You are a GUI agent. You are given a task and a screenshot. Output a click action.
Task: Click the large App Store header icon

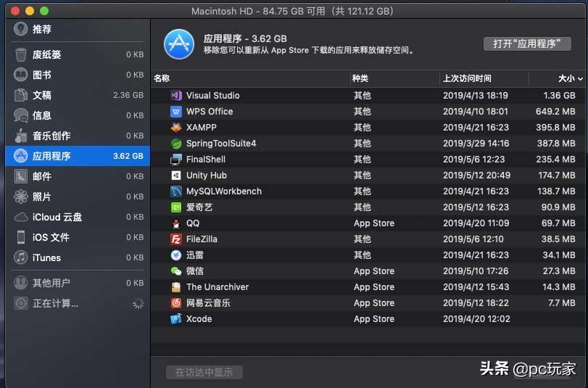(x=179, y=44)
